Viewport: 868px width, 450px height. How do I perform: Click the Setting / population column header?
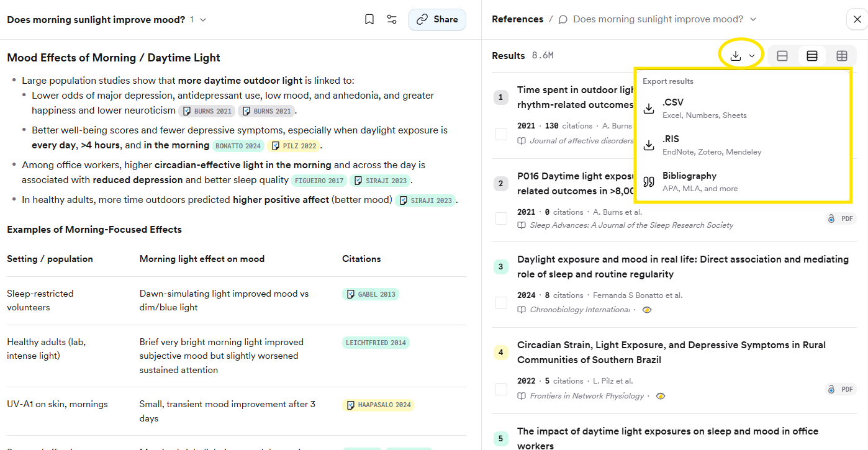coord(50,259)
